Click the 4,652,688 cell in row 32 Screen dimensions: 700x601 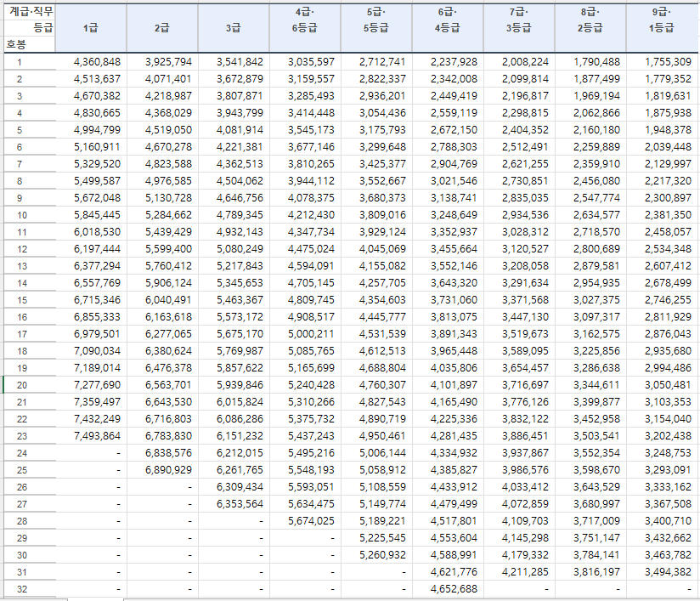click(449, 588)
